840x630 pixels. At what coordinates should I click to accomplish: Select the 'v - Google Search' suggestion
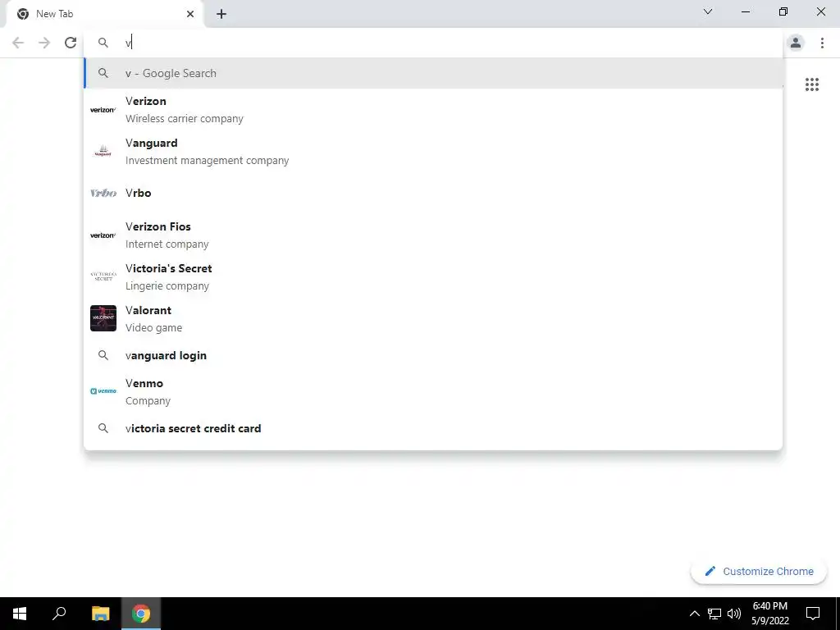tap(433, 73)
